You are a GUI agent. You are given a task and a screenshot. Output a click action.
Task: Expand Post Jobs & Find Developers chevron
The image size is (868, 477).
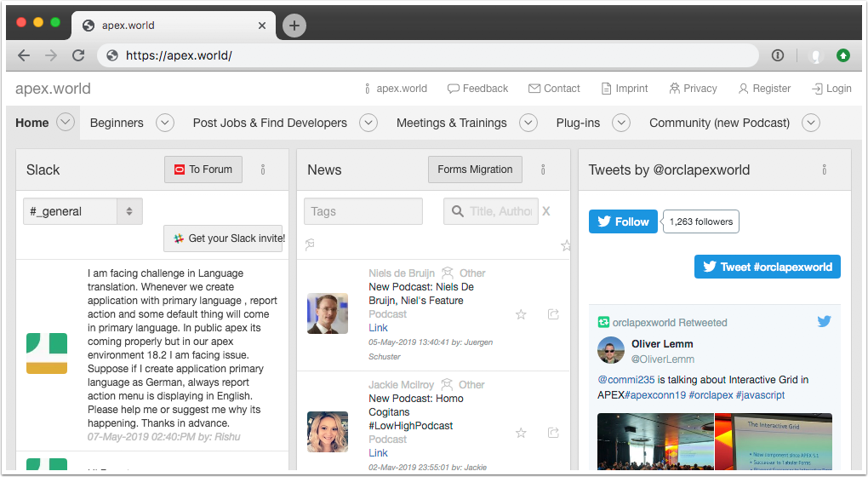[368, 123]
